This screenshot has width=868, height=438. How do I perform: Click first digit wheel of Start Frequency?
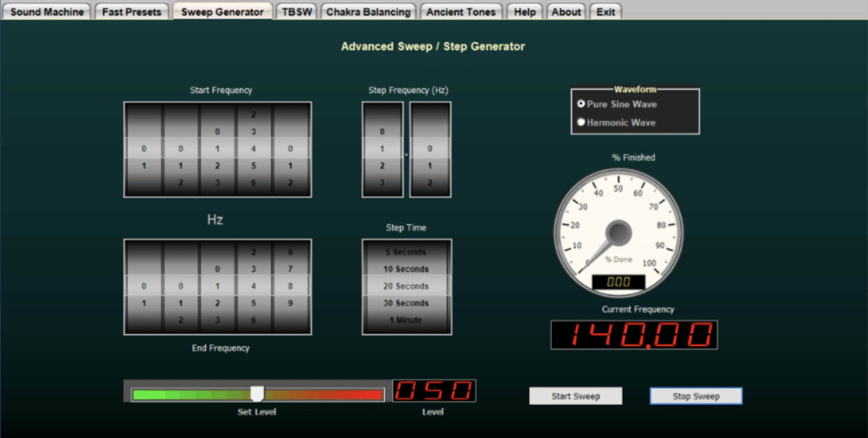point(144,149)
